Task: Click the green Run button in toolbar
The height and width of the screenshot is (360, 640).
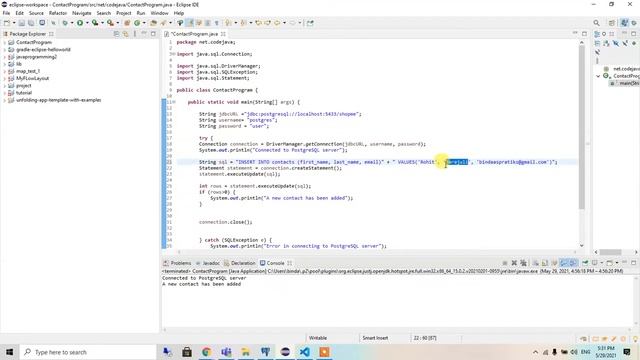Action: tap(80, 23)
